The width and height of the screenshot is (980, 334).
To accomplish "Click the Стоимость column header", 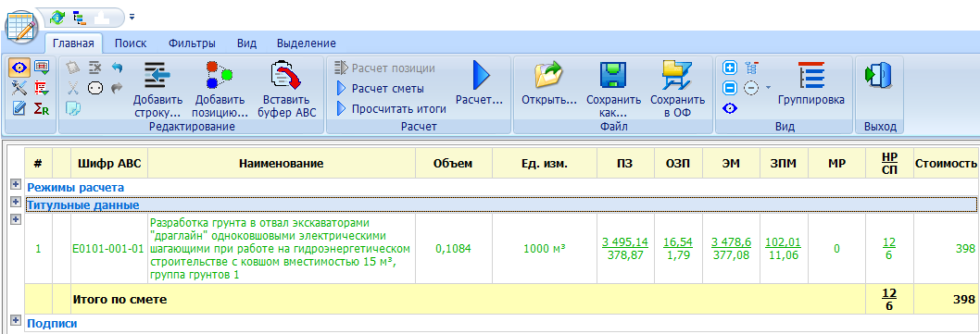I will tap(946, 164).
